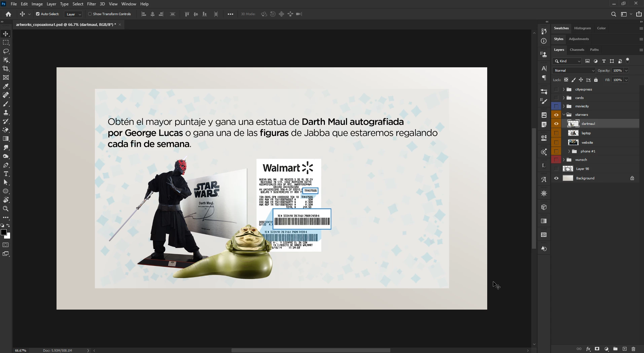Click the Opacity value field

(617, 71)
